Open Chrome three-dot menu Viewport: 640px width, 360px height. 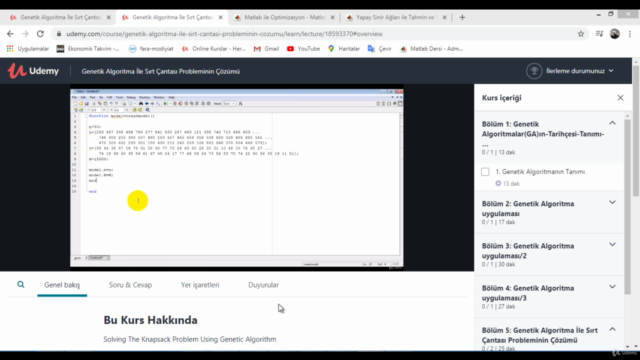coord(630,34)
